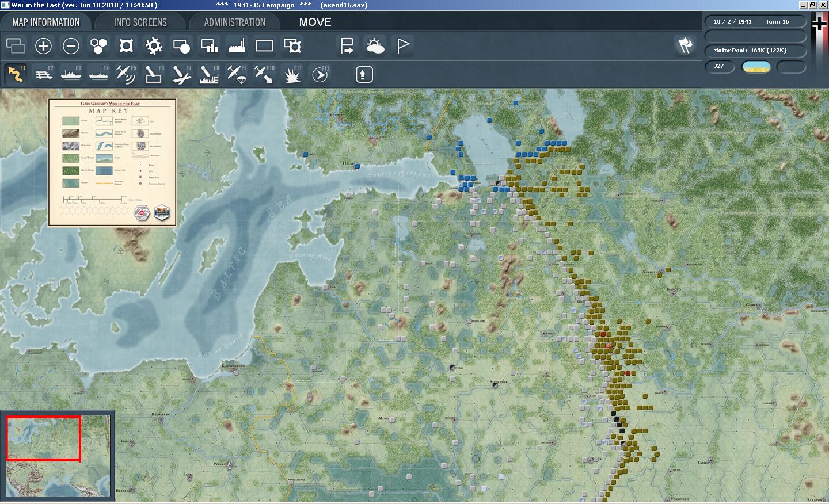Click the up arrow box toolbar button
Image resolution: width=829 pixels, height=504 pixels.
[364, 74]
